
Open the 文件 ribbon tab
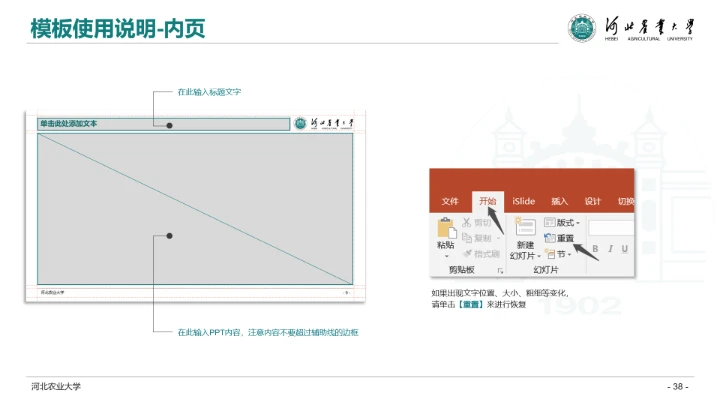[x=450, y=201]
